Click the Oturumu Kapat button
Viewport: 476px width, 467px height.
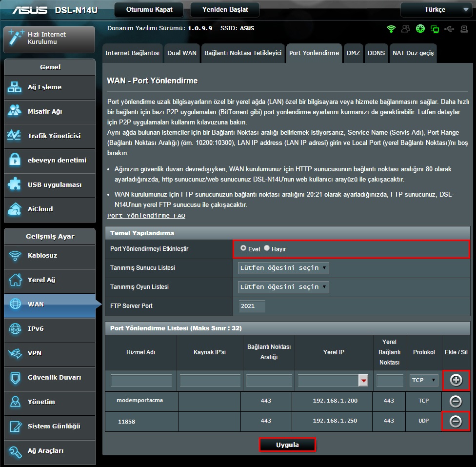(149, 10)
